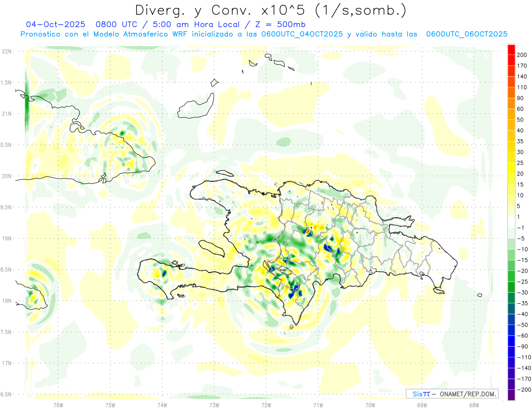Click the positive '25' color scale label

coord(520,163)
